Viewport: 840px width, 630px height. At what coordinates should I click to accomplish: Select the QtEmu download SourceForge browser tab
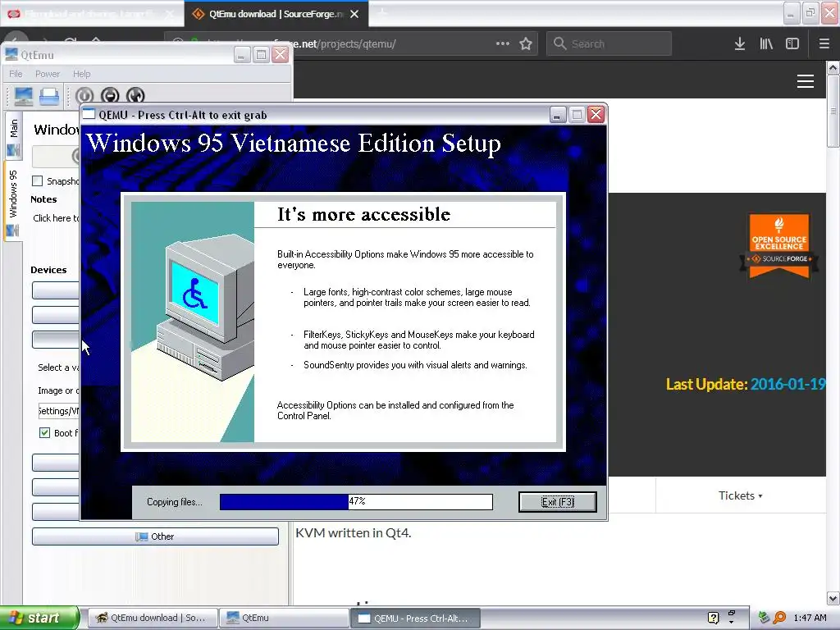[x=276, y=14]
